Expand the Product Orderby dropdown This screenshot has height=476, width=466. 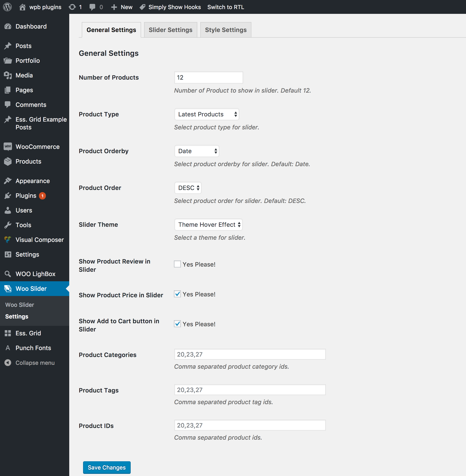pyautogui.click(x=196, y=151)
